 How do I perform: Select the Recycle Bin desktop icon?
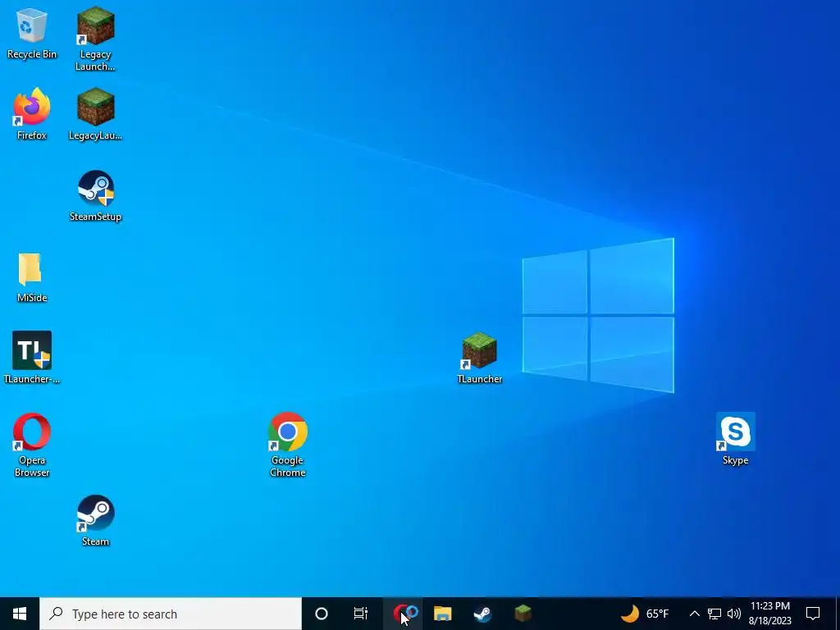(x=31, y=33)
